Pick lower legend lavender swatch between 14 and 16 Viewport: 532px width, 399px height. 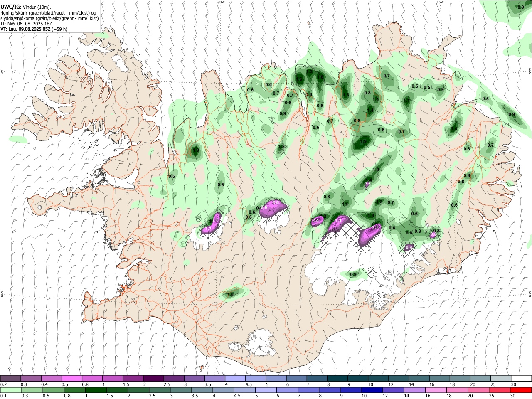click(x=414, y=390)
